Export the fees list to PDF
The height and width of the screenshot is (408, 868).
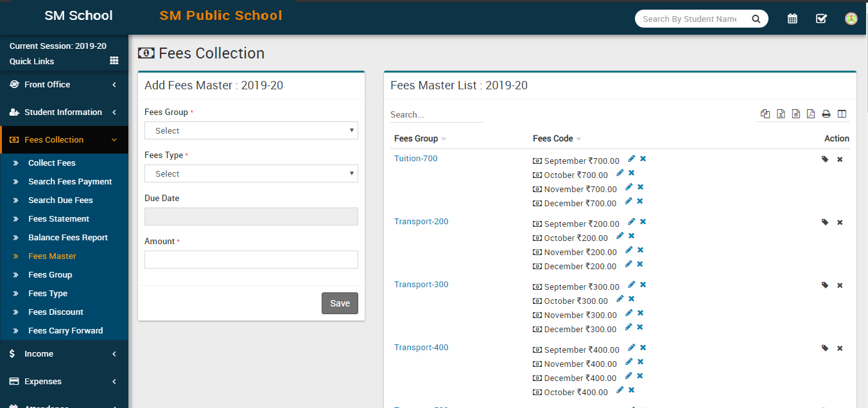point(811,114)
